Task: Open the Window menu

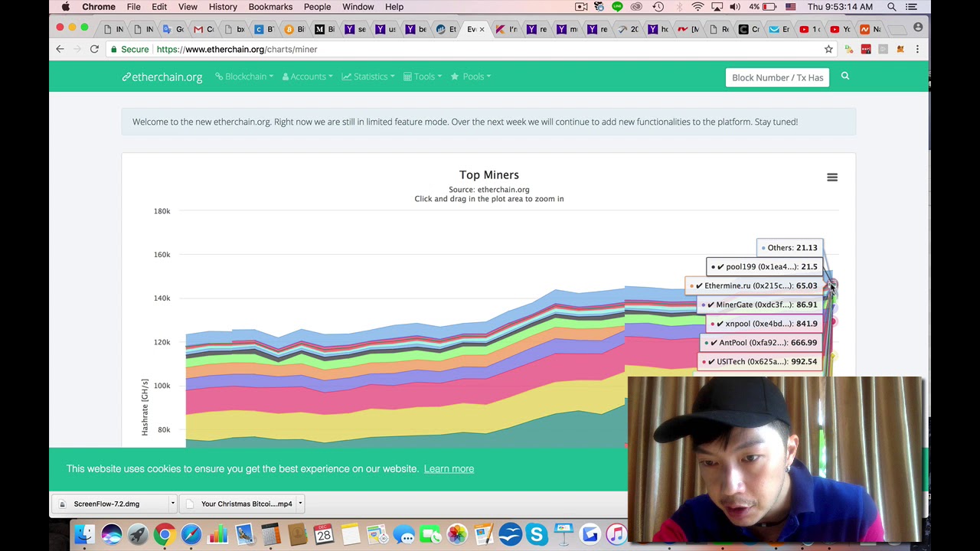Action: click(358, 7)
